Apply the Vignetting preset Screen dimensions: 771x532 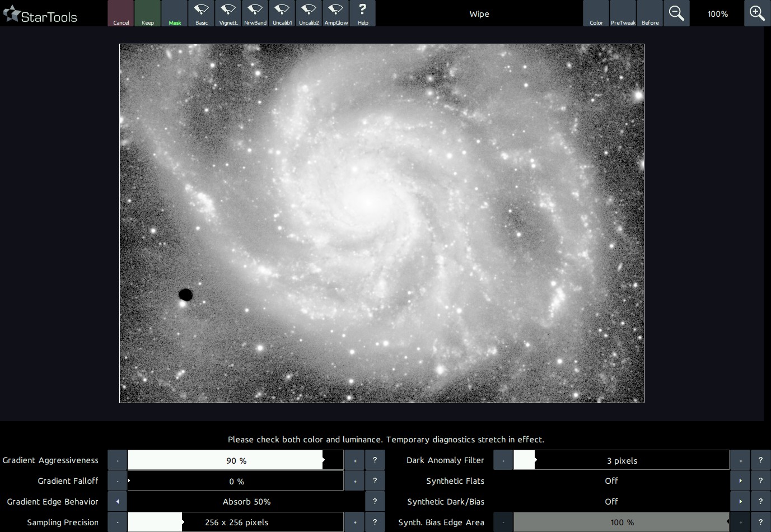point(228,13)
